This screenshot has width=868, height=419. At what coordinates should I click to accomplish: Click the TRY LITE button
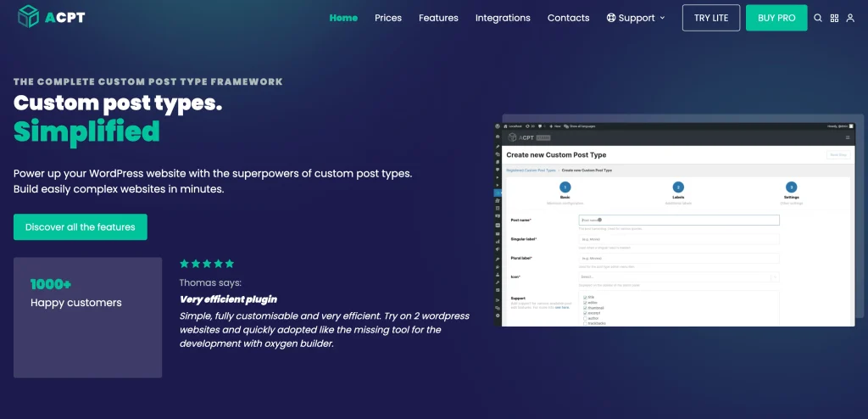[710, 18]
